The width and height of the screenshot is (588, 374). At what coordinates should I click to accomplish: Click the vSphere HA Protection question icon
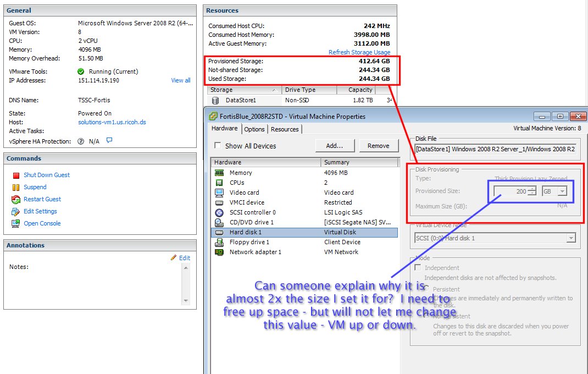click(x=81, y=141)
